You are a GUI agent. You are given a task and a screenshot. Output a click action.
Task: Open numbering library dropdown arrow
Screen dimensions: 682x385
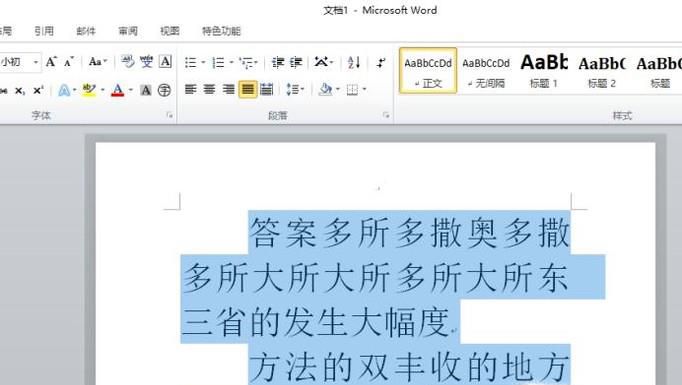click(231, 63)
